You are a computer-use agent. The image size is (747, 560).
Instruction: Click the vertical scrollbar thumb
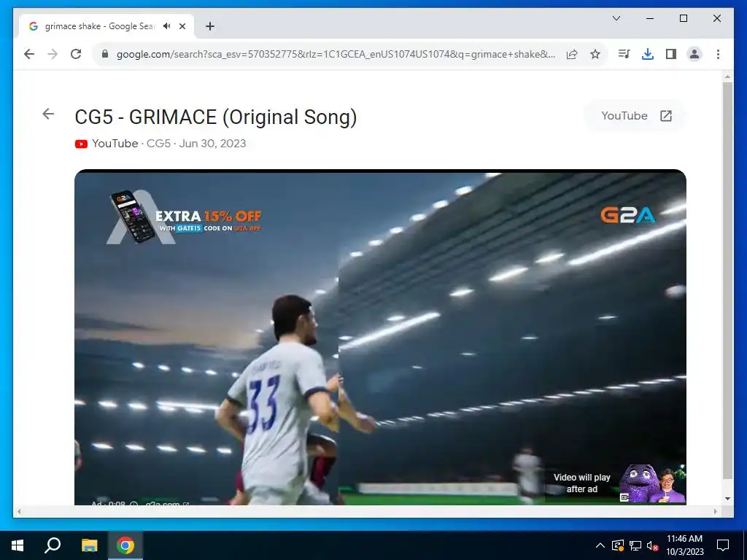tap(727, 281)
